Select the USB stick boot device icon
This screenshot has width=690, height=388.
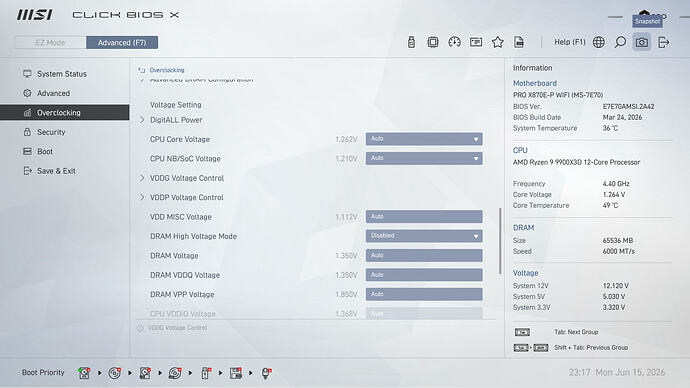(x=206, y=373)
